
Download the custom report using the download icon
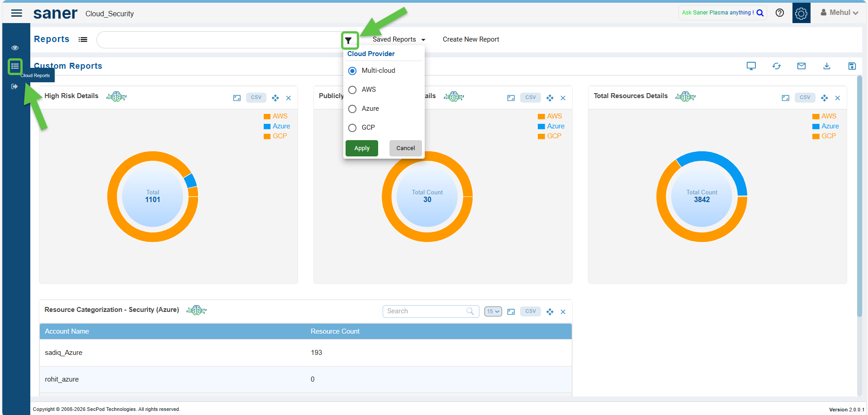coord(826,66)
